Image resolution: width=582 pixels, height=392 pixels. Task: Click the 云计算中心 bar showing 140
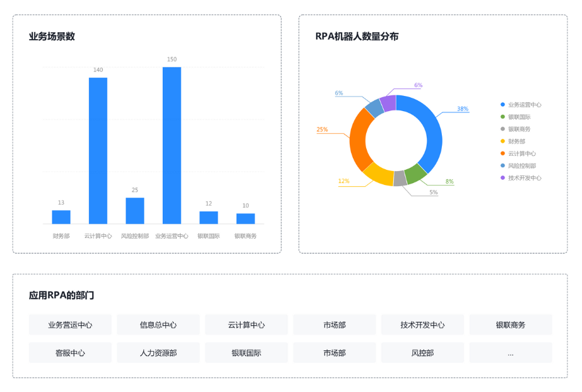(98, 150)
